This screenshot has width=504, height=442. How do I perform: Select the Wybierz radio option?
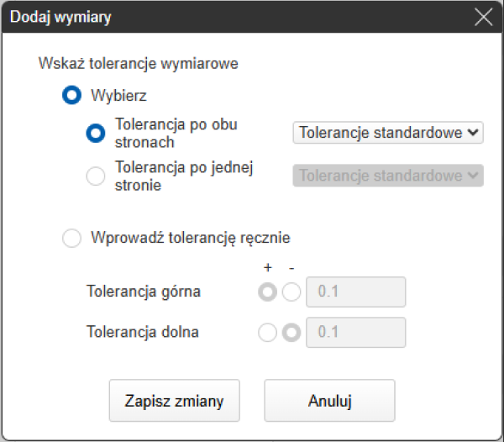pyautogui.click(x=72, y=96)
